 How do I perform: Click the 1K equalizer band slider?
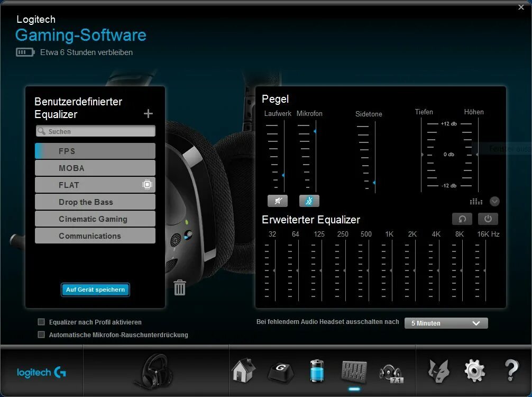391,270
